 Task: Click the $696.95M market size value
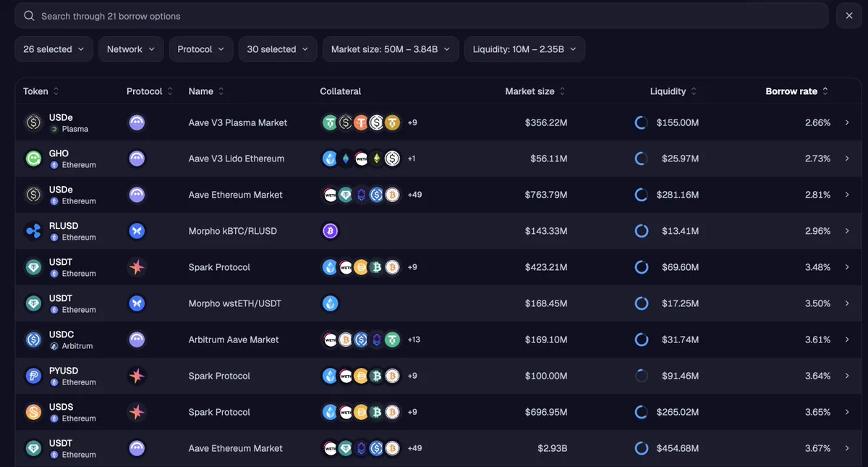[546, 412]
